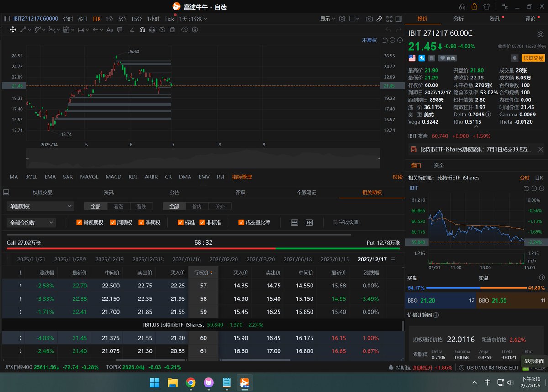
Task: Toggle the left sidebar panel icon
Action: (x=7, y=19)
